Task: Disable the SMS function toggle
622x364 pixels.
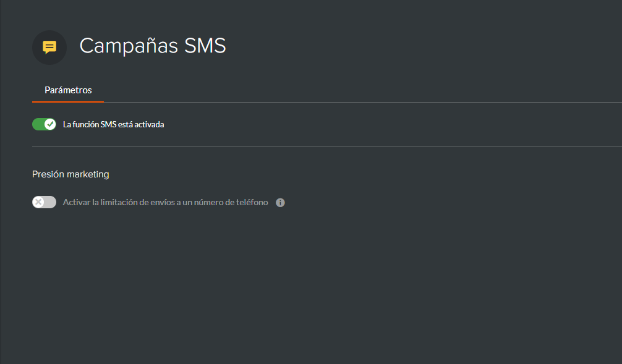Action: tap(44, 124)
